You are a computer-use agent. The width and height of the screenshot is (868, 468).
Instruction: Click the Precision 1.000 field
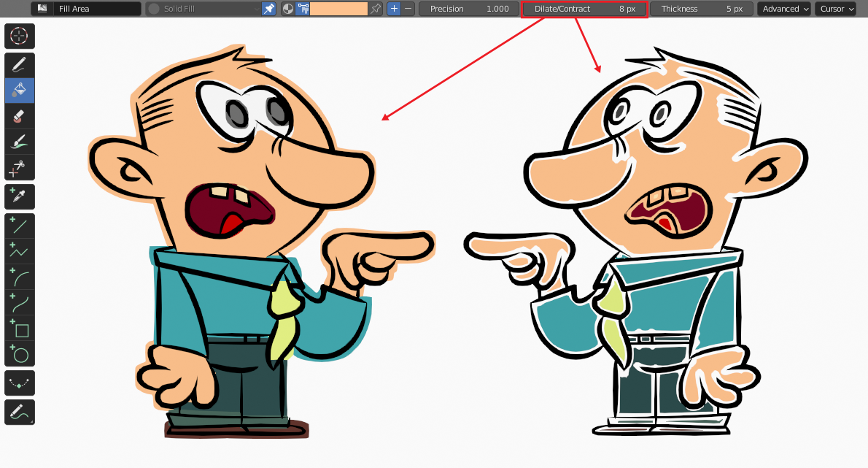(469, 9)
